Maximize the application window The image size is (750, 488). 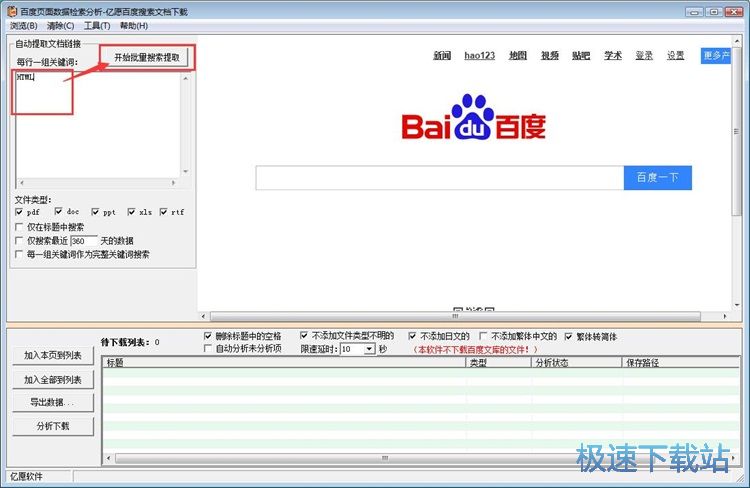click(713, 11)
